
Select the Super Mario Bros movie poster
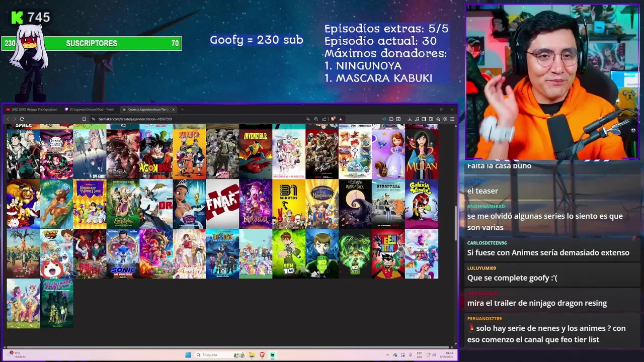pos(156,254)
